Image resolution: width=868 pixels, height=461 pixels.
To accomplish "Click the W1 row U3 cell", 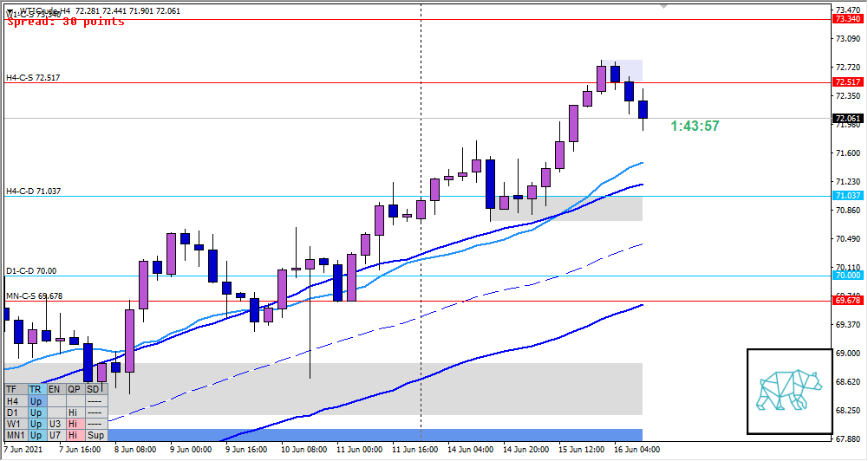I will (55, 424).
